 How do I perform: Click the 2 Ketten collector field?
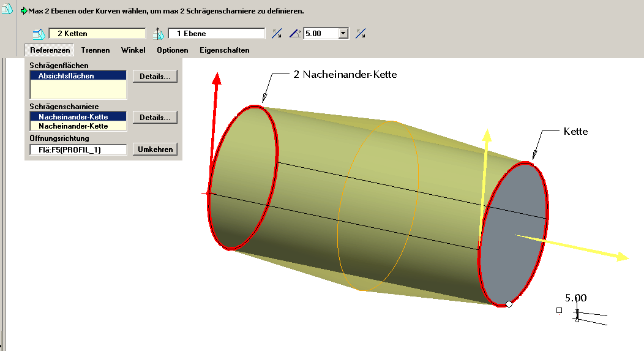97,34
